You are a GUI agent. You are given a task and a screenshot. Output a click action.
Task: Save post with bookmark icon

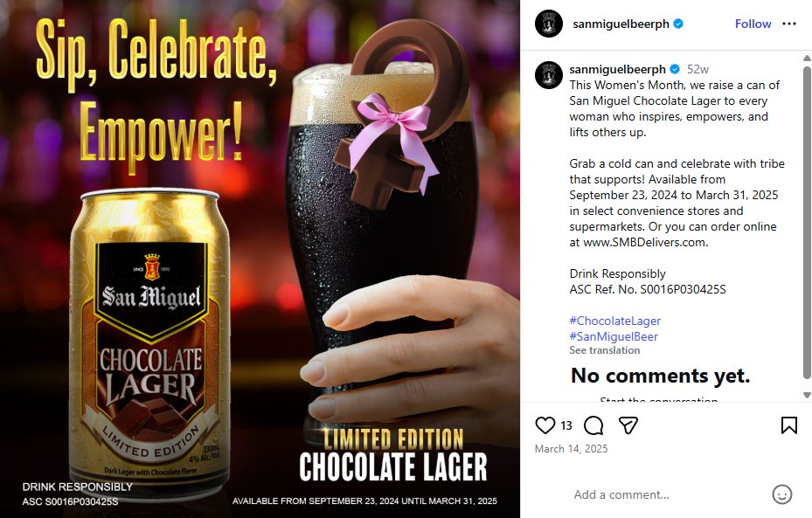[788, 425]
